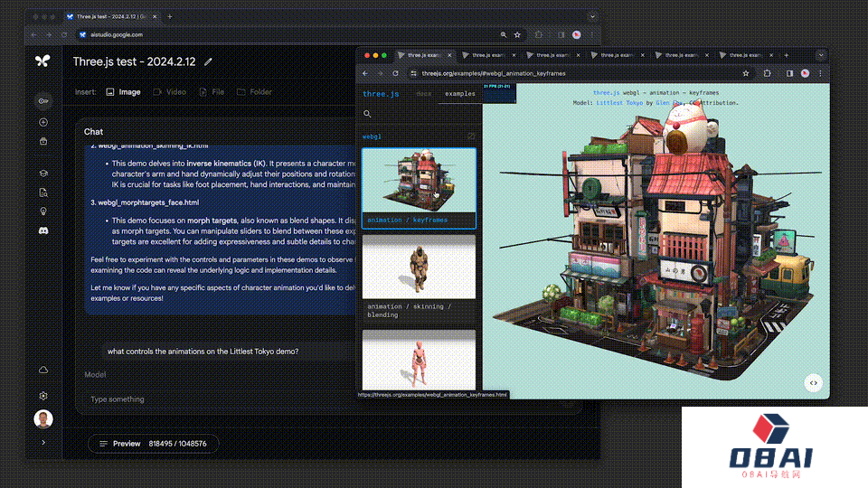Toggle the hide icon beside the webgl heading
This screenshot has height=488, width=868.
point(471,136)
